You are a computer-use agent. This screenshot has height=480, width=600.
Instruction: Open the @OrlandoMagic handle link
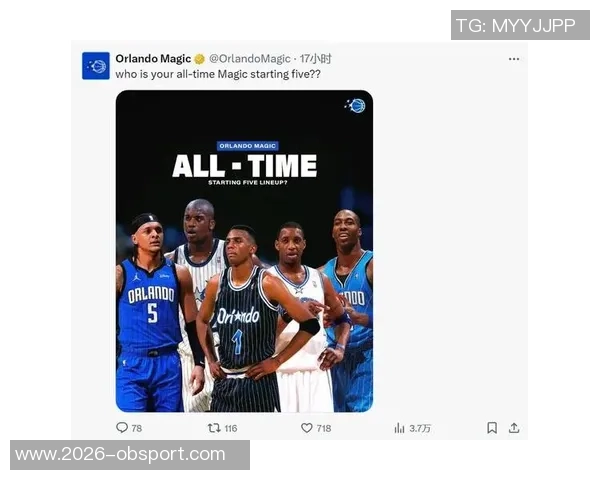point(250,59)
